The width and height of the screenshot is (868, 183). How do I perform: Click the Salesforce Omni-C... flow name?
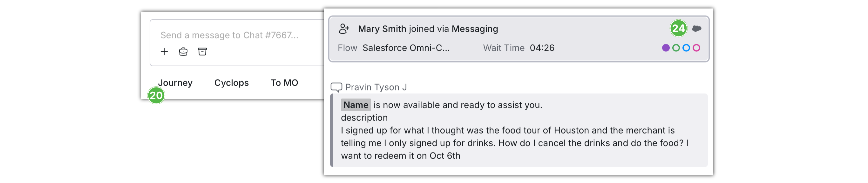[x=406, y=48]
